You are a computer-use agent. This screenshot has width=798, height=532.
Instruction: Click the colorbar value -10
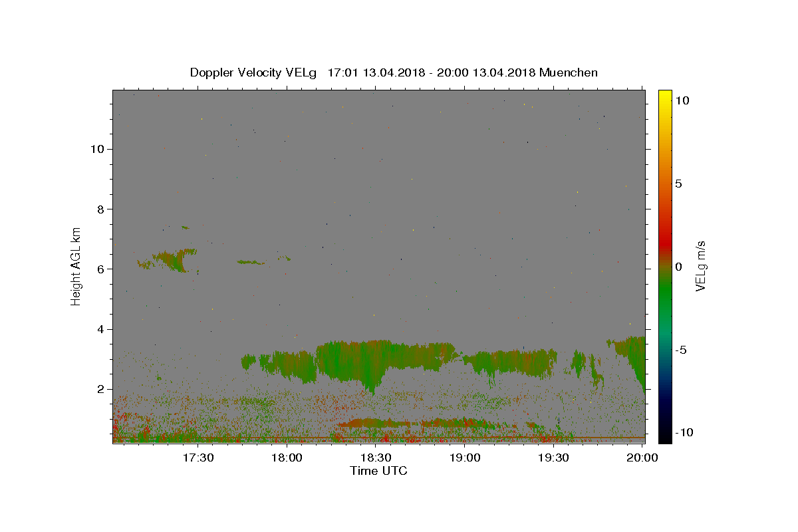(x=683, y=432)
